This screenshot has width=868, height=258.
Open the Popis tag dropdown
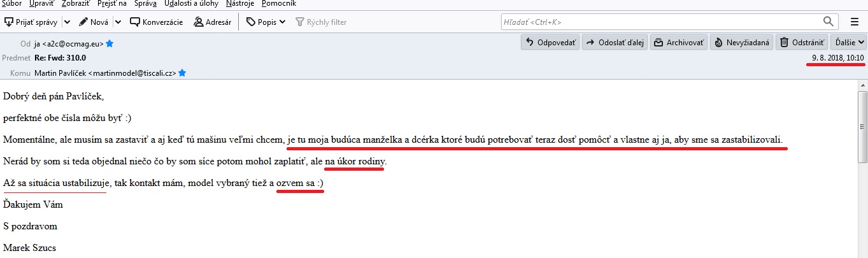coord(266,22)
